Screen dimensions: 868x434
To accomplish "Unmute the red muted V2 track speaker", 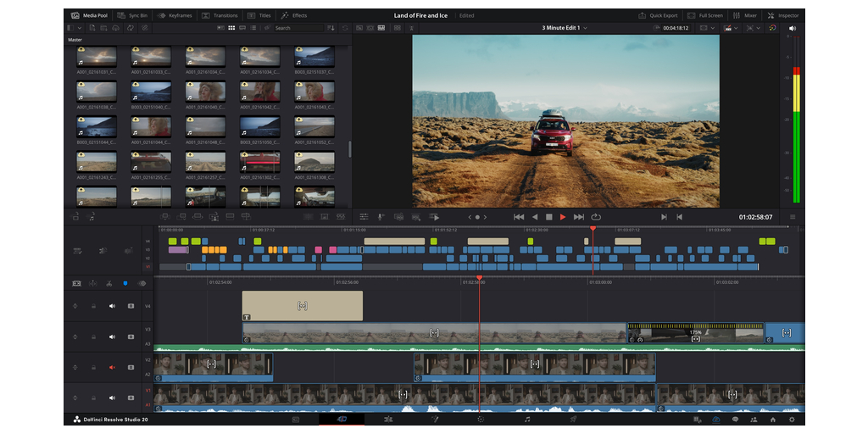I will coord(111,367).
